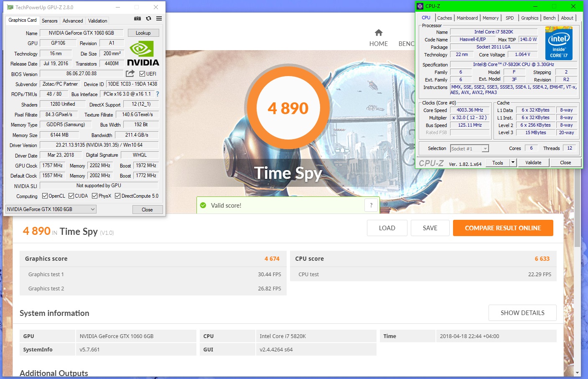Image resolution: width=588 pixels, height=379 pixels.
Task: Click the GUI version v2.4.4264 s64
Action: click(276, 350)
